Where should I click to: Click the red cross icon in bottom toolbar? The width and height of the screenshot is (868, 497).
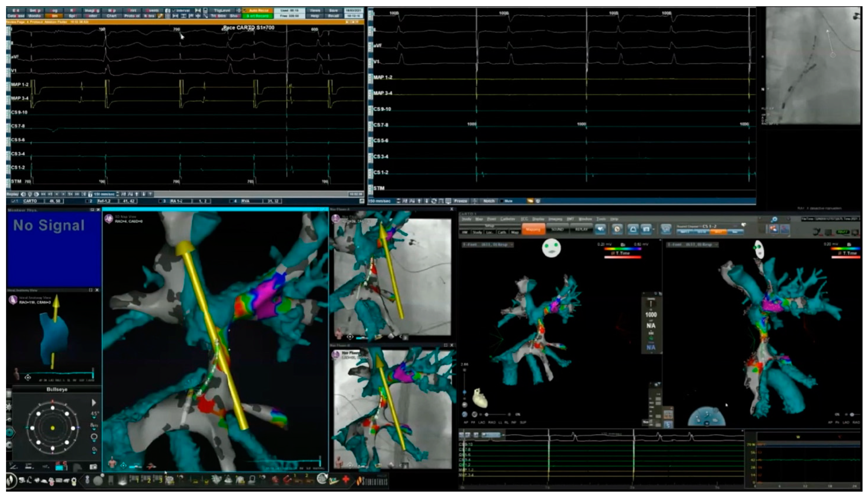pyautogui.click(x=346, y=480)
